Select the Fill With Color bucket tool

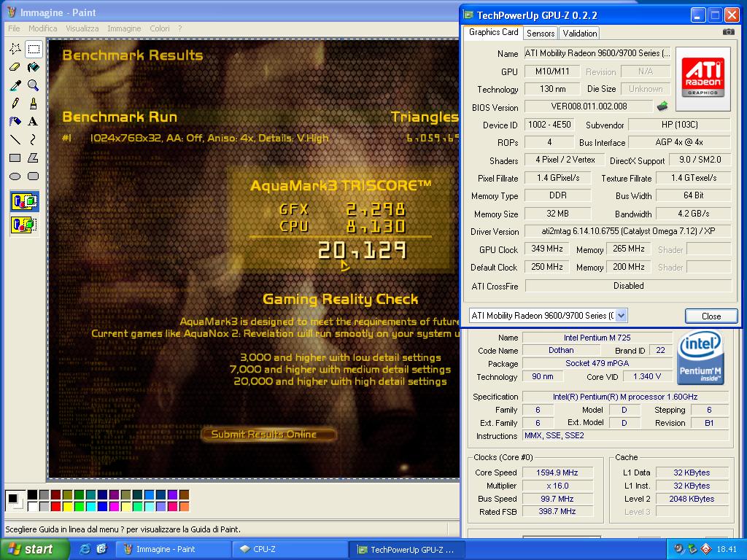coord(34,67)
